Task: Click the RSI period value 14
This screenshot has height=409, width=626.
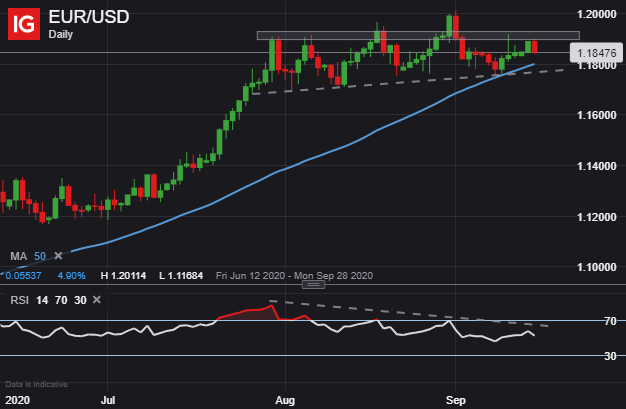Action: (42, 300)
